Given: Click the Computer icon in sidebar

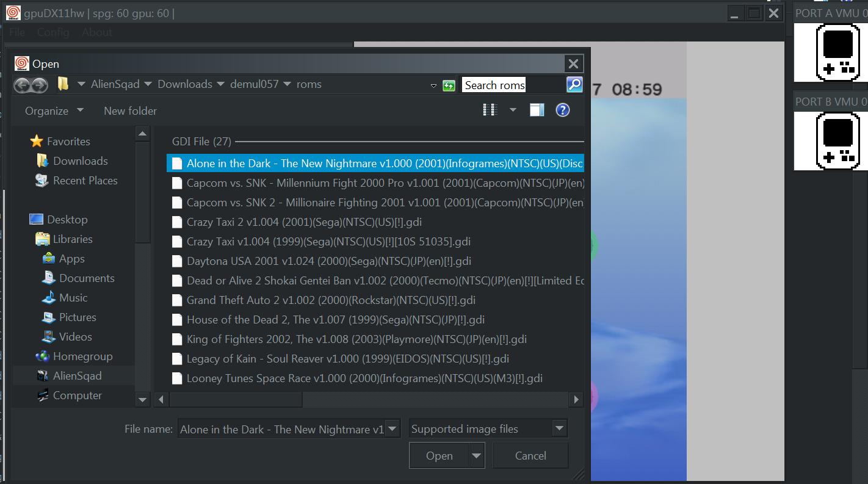Looking at the screenshot, I should pyautogui.click(x=42, y=395).
